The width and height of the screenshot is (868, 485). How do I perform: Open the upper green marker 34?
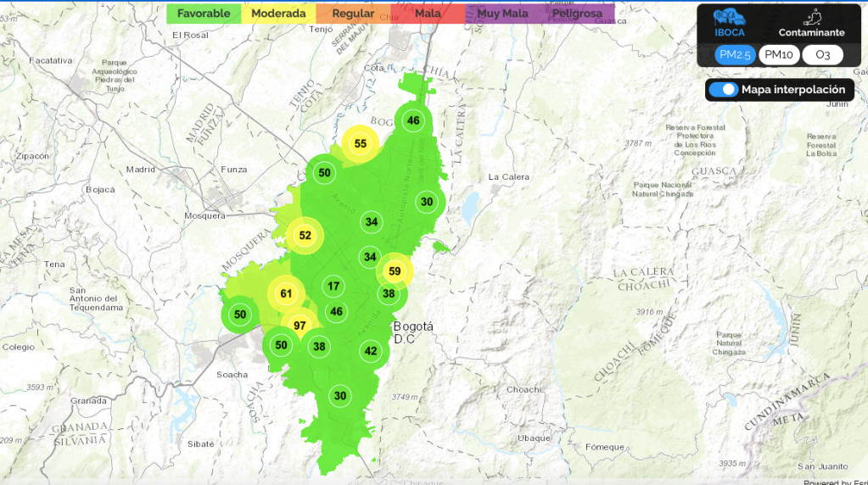372,222
